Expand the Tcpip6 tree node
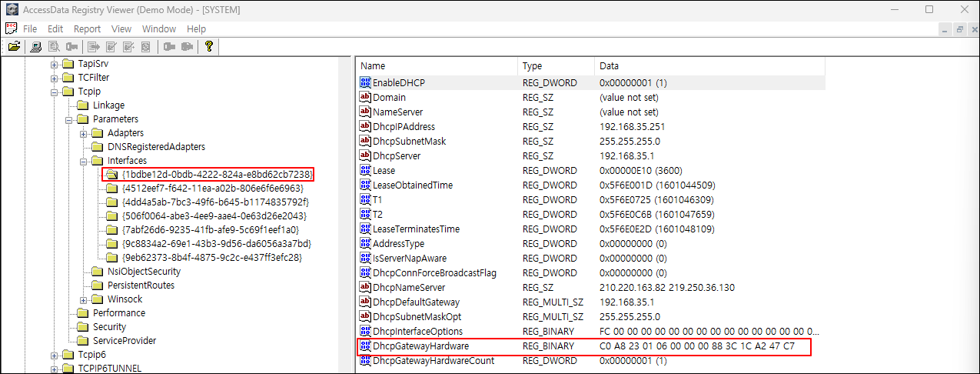The height and width of the screenshot is (374, 980). (x=55, y=355)
